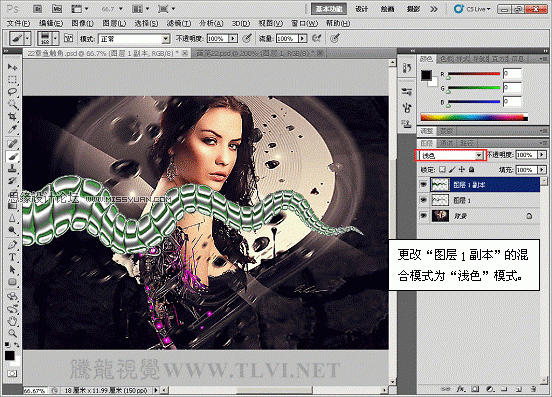Toggle lock image pixels brush icon
The image size is (552, 397).
point(452,170)
